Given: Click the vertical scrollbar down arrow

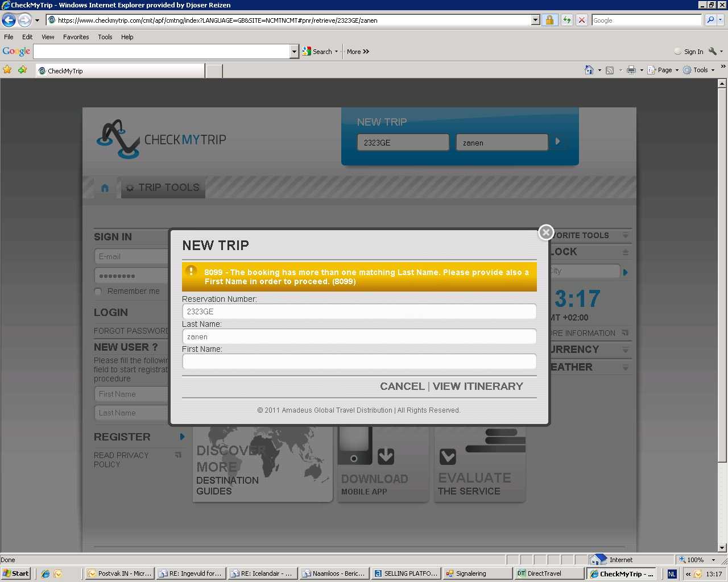Looking at the screenshot, I should pos(722,548).
